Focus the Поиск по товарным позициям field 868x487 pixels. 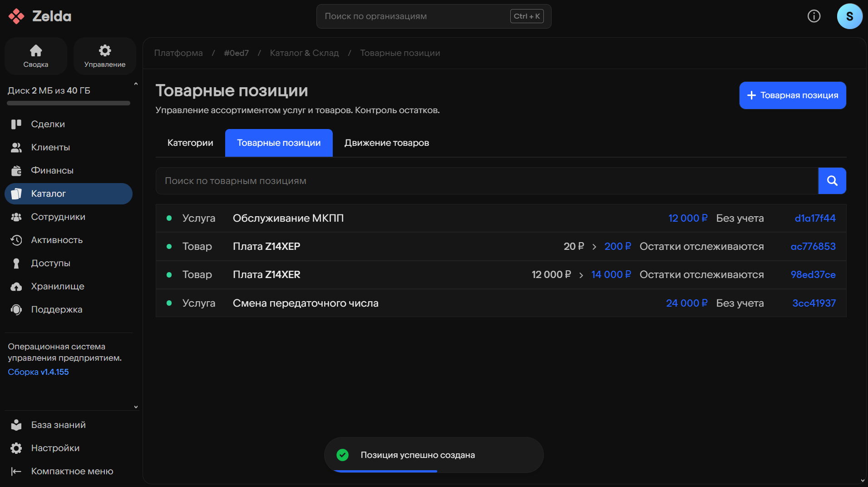(x=486, y=181)
